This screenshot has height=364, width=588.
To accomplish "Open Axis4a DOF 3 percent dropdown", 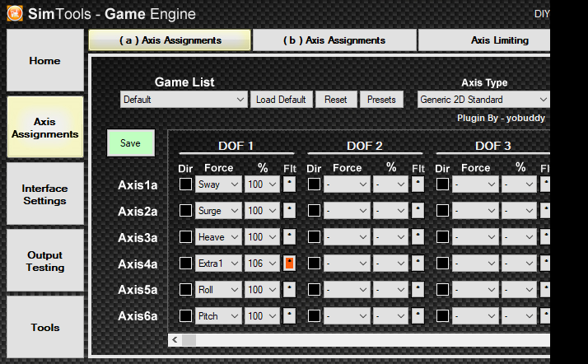I will click(x=519, y=264).
